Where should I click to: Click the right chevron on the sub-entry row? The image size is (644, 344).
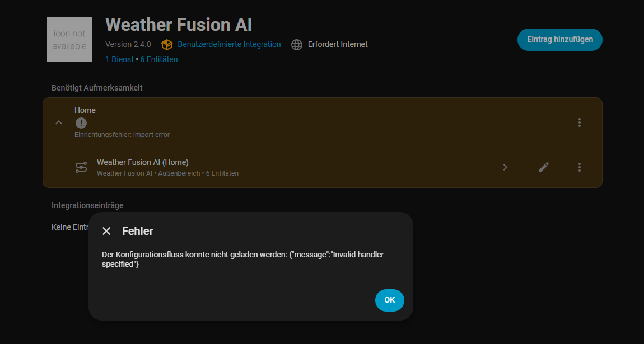coord(505,167)
